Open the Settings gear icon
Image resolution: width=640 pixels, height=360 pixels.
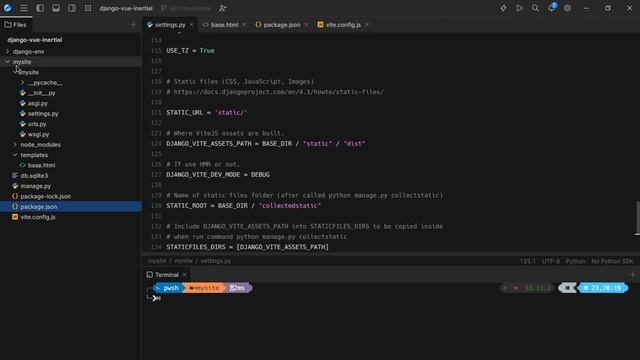pos(567,8)
